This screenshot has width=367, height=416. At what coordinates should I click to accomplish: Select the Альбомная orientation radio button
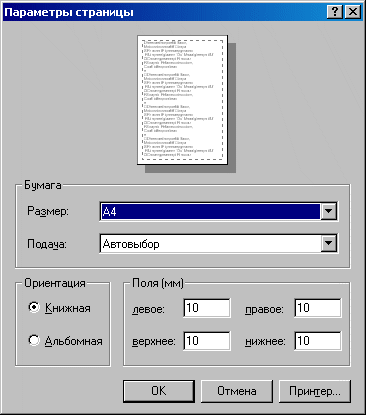point(34,340)
